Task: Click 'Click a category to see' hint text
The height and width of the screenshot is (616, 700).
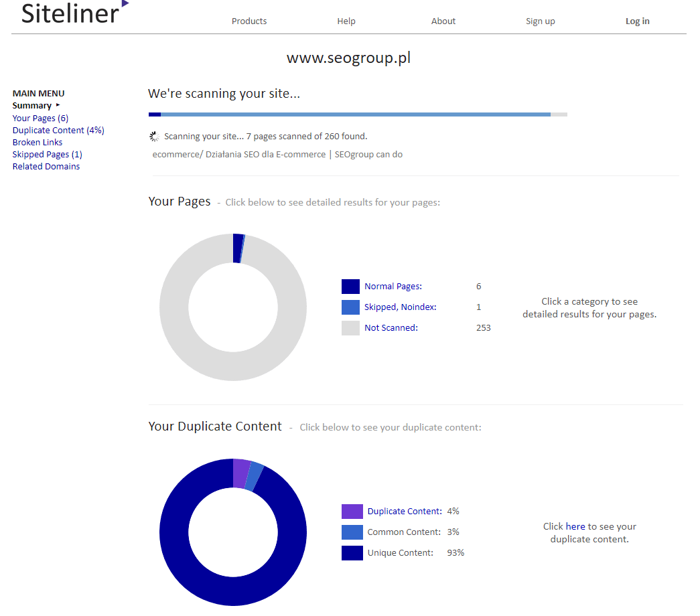Action: coord(589,302)
